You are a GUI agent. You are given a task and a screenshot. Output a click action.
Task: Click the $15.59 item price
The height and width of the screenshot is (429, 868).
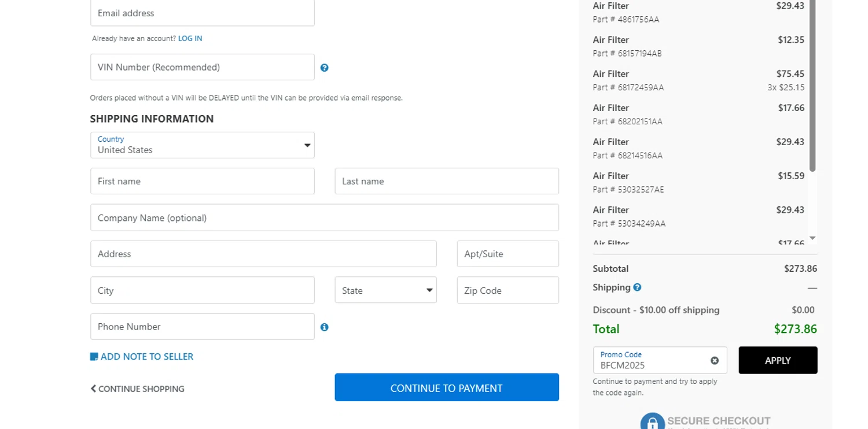791,176
